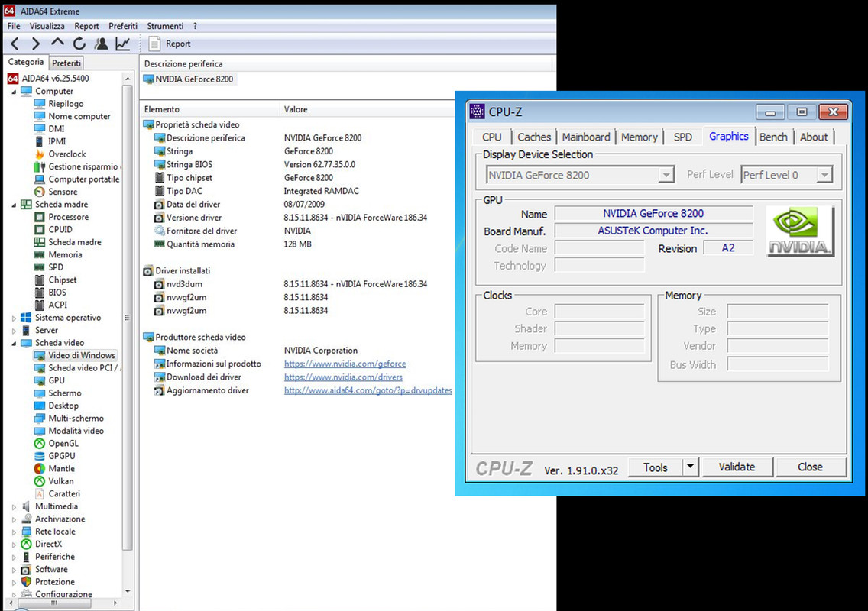This screenshot has width=868, height=611.
Task: Click the Close button in CPU-Z
Action: (811, 467)
